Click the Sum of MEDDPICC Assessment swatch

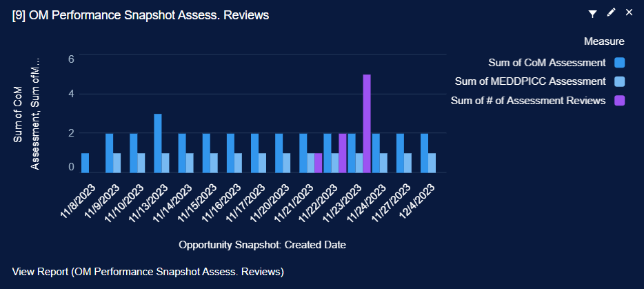[619, 81]
